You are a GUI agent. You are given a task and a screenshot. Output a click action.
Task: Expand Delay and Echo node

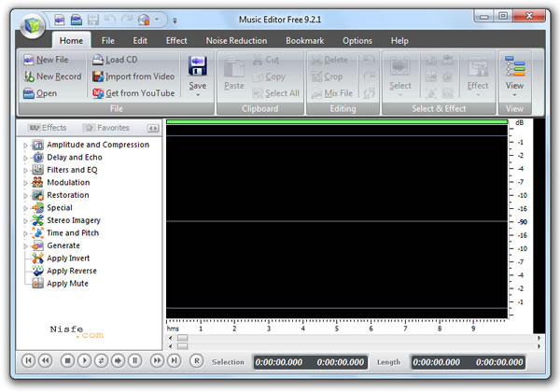(25, 158)
